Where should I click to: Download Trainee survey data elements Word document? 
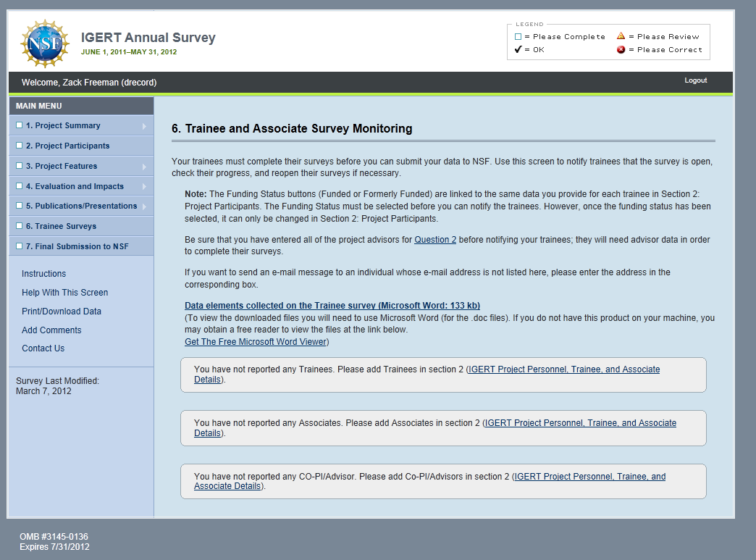(x=332, y=305)
